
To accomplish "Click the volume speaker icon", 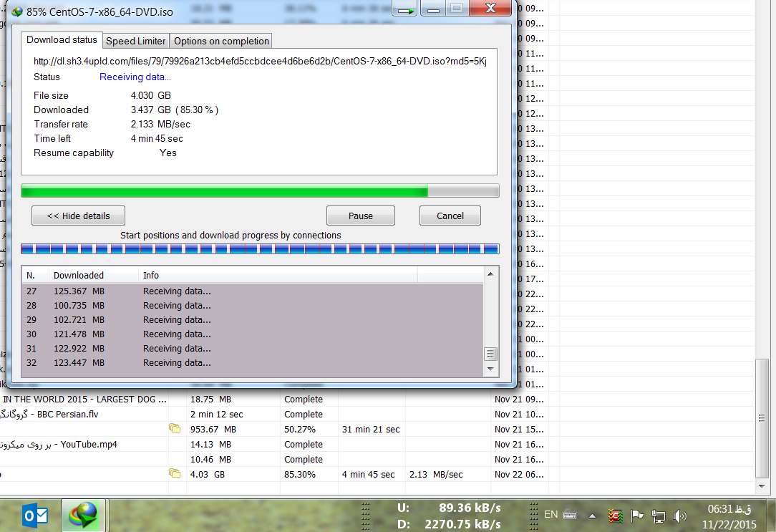I will (680, 516).
